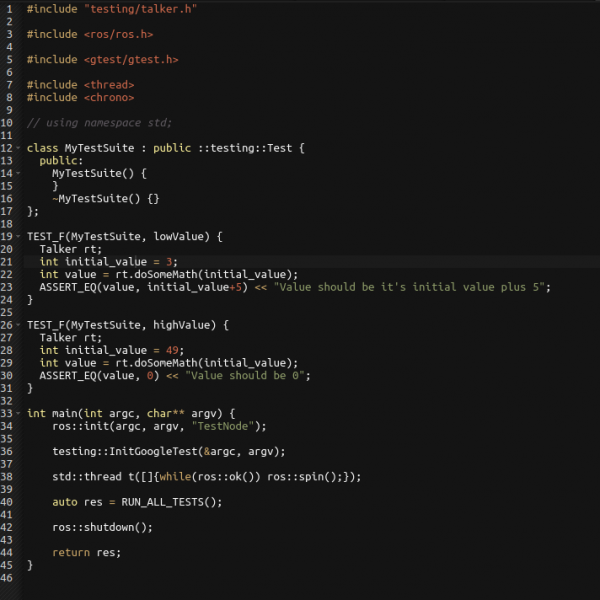
Task: Place cursor on testing/talker.h include string
Action: click(x=140, y=9)
